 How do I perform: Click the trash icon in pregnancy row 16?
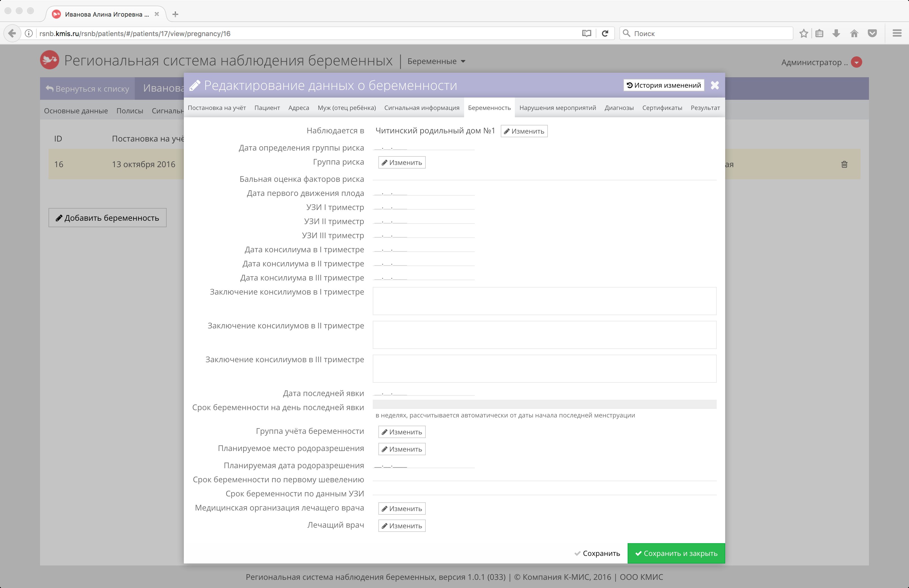coord(844,164)
